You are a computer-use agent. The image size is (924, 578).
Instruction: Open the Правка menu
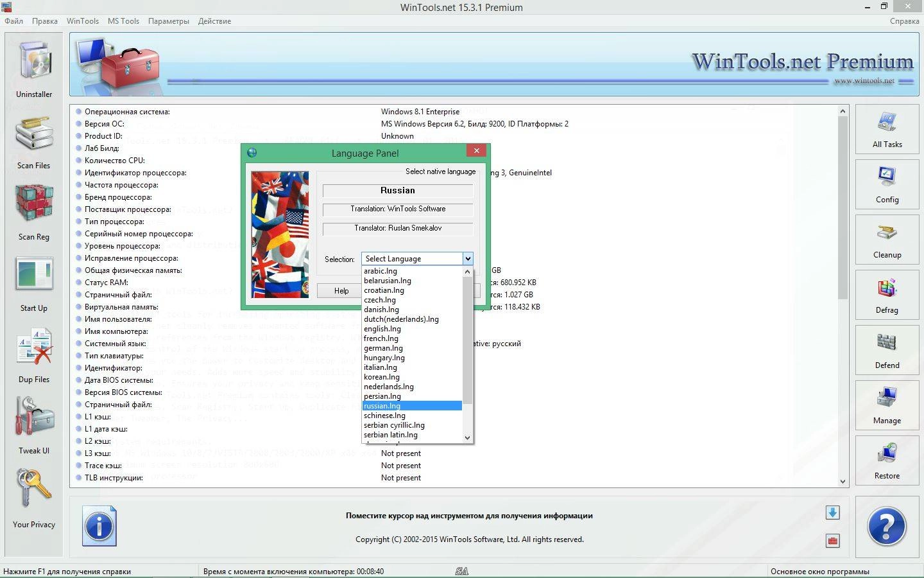45,21
